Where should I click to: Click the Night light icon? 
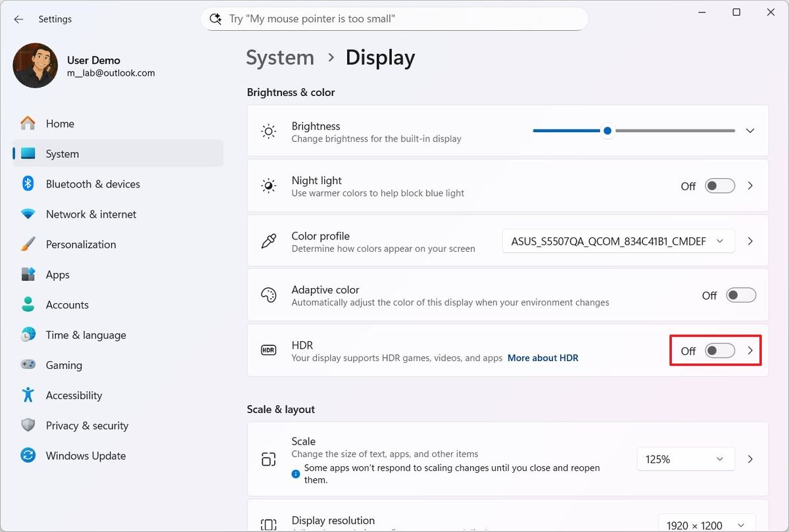click(x=268, y=185)
